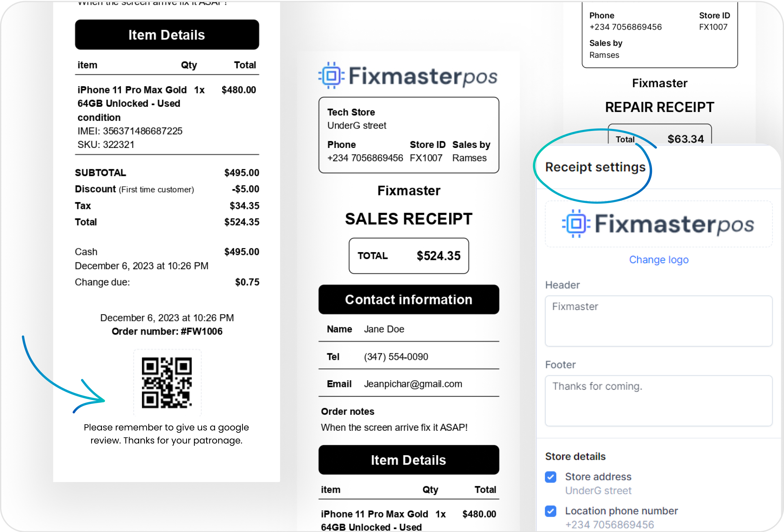Click the SALES RECEIPT title

[409, 219]
